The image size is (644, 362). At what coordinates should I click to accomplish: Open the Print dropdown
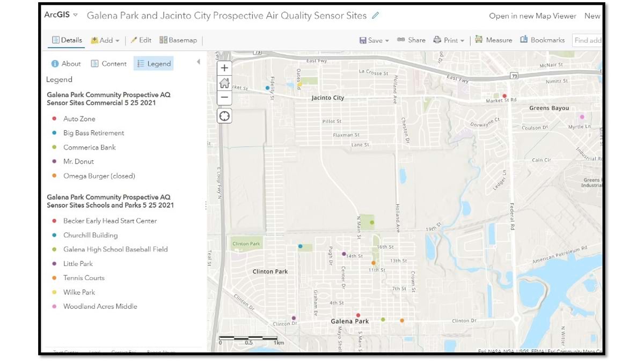(x=449, y=40)
